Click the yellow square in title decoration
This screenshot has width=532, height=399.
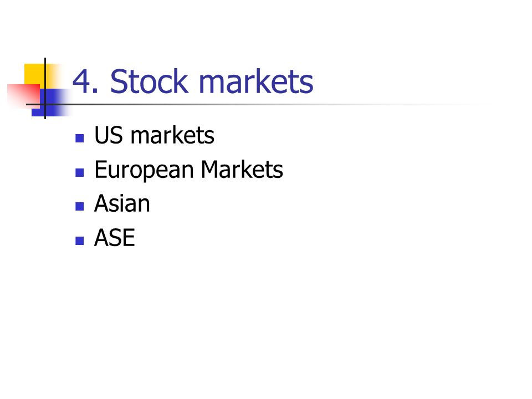tap(39, 76)
